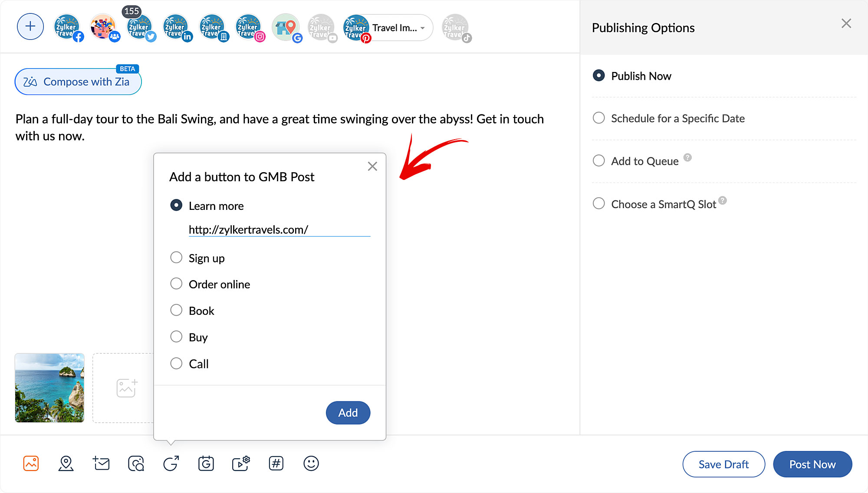
Task: Select Choose a SmartQ Slot option
Action: [x=598, y=204]
